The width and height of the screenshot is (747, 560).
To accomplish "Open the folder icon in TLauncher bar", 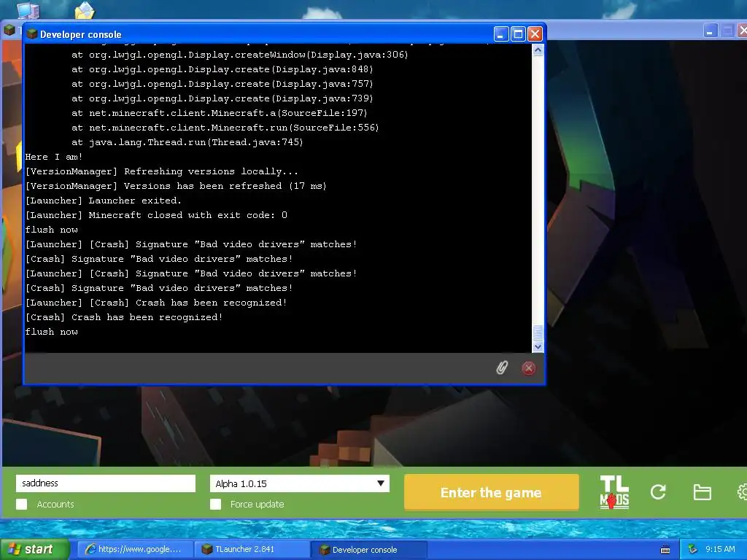I will click(x=702, y=492).
